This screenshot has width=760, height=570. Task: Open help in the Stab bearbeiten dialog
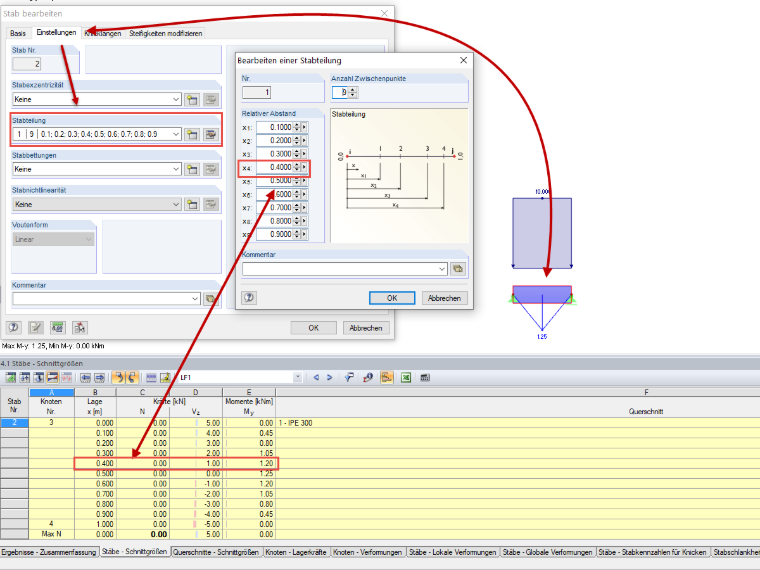[14, 328]
